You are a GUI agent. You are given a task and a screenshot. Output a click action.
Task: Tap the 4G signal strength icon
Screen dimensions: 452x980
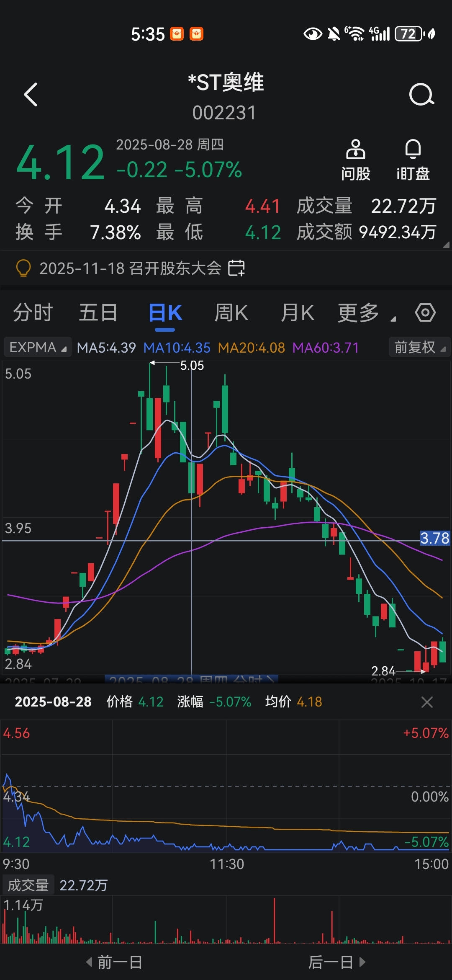pyautogui.click(x=380, y=34)
